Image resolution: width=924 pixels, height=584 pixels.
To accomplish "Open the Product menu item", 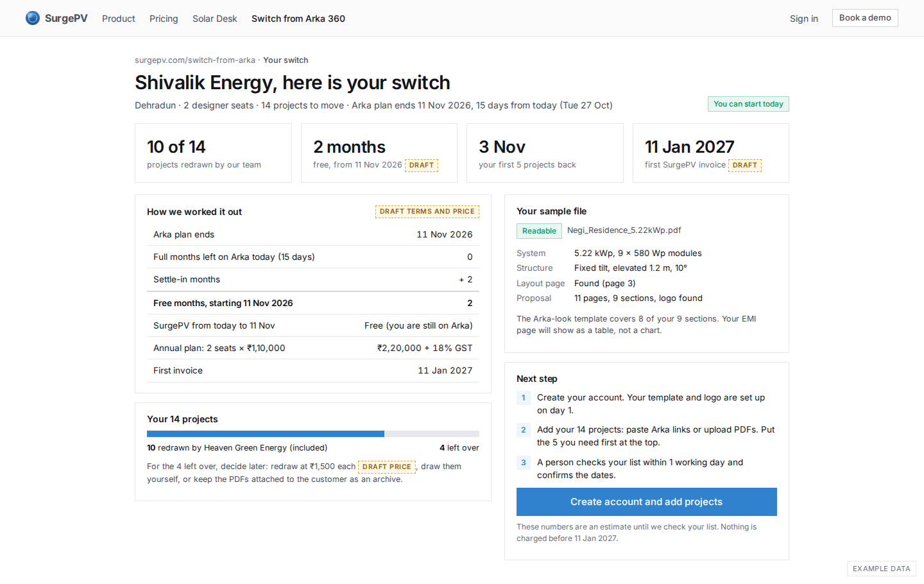I will click(x=119, y=19).
